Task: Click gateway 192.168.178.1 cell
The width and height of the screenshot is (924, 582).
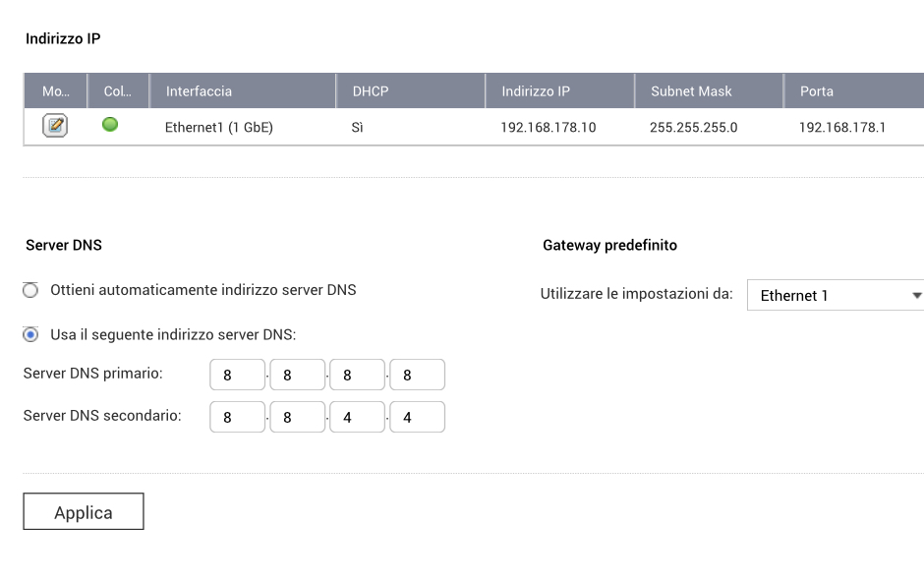Action: [x=842, y=127]
